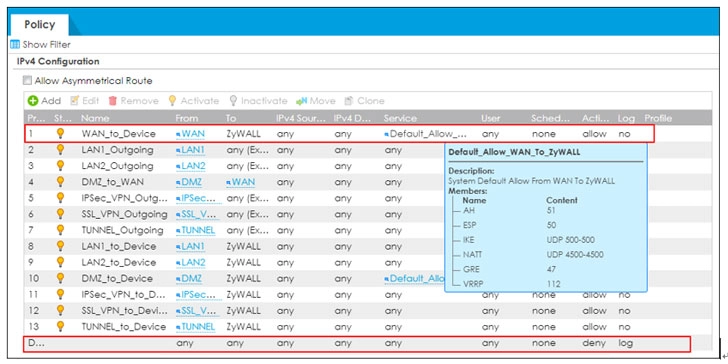
Task: Click the Inactivate toolbar button
Action: pyautogui.click(x=258, y=101)
